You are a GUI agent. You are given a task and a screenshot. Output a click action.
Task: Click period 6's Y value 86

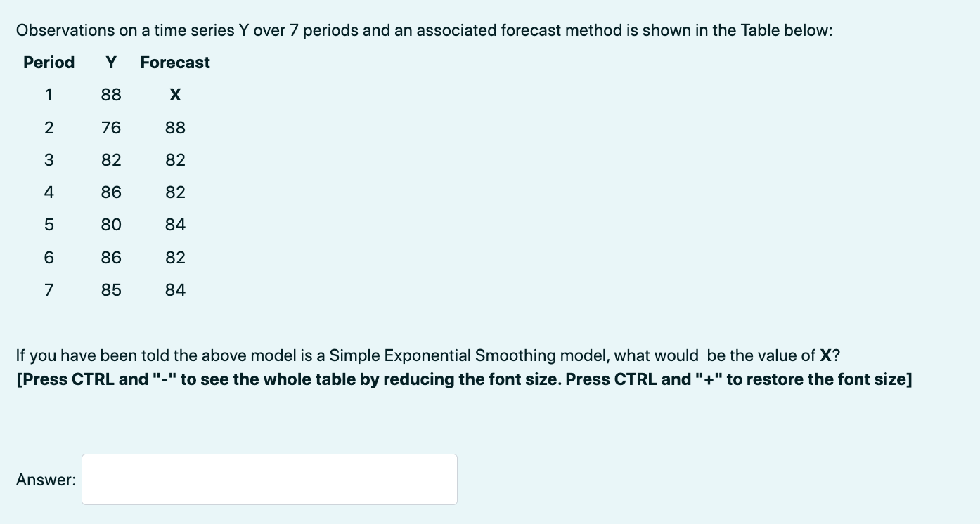(x=110, y=257)
